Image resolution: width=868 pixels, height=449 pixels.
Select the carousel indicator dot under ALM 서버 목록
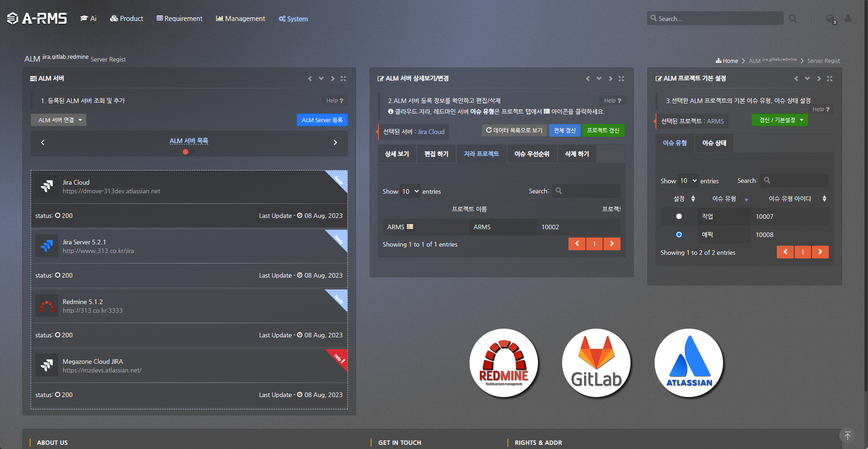186,152
